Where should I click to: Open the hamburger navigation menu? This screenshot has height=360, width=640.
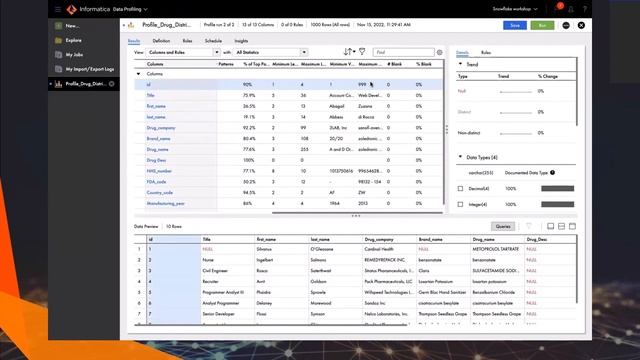pyautogui.click(x=58, y=9)
